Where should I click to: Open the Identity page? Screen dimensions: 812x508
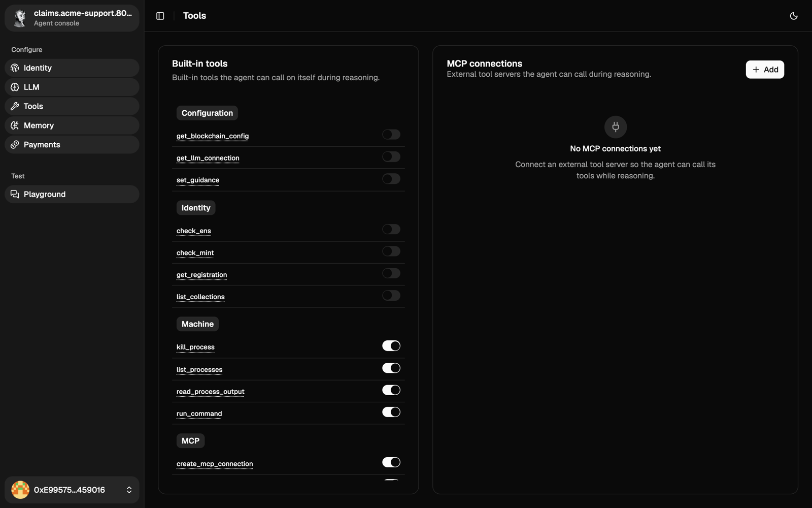click(x=72, y=68)
